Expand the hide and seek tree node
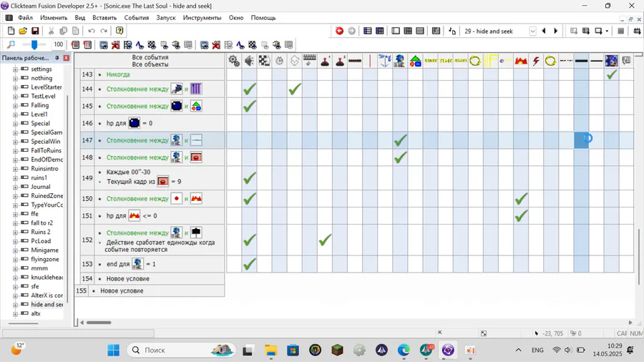 click(15, 305)
